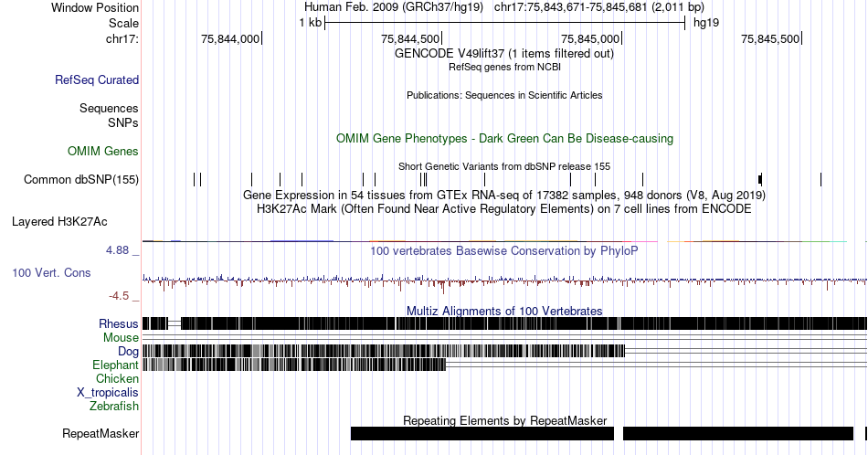Image resolution: width=868 pixels, height=455 pixels.
Task: Click the hg19 label beside scale bar
Action: tap(706, 23)
